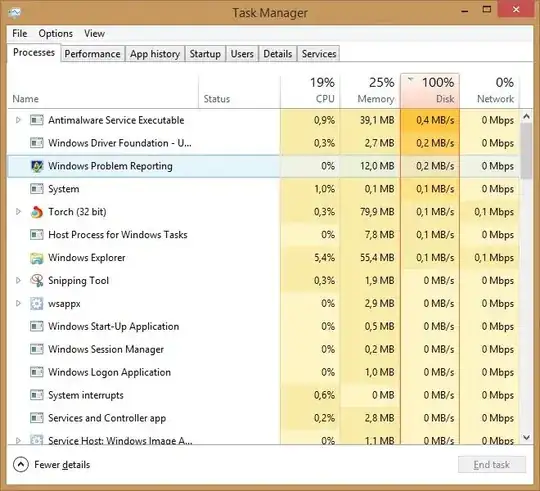Expand the Torch (32 bit) process group

(x=18, y=212)
